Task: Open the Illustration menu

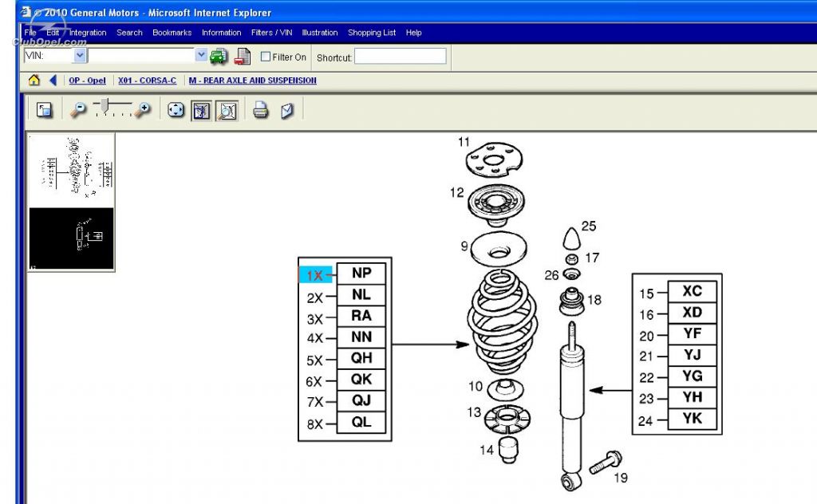Action: (319, 32)
